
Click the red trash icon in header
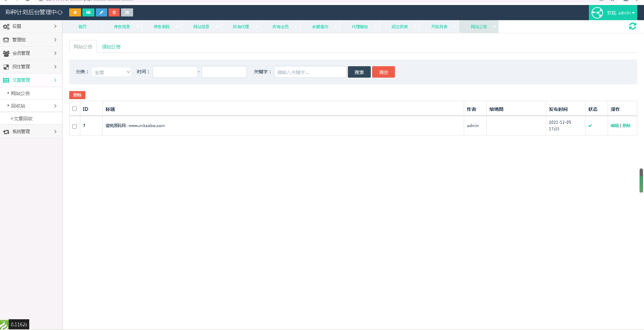tap(114, 12)
